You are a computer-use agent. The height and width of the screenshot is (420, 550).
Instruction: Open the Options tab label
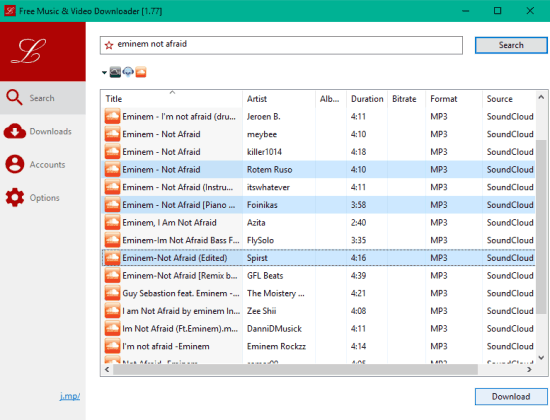click(45, 198)
